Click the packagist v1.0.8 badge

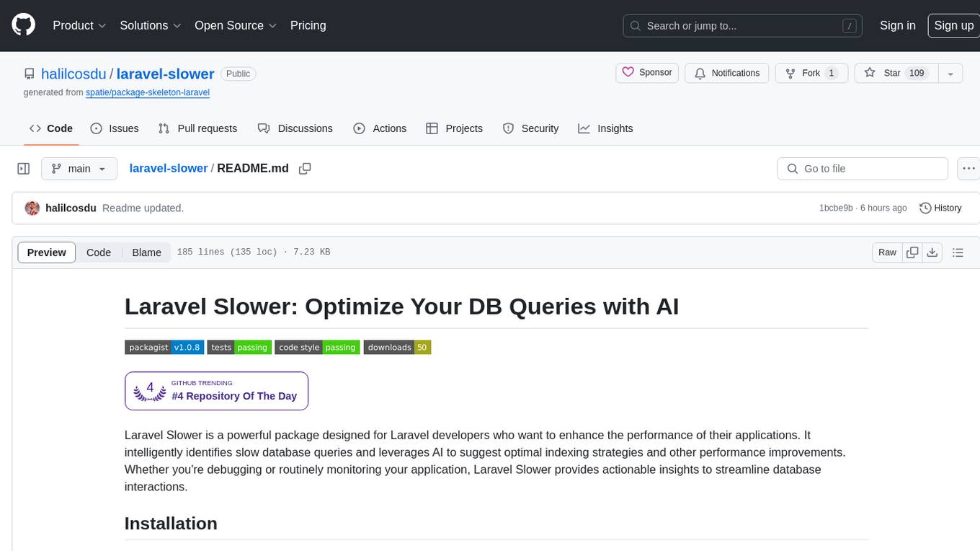(164, 348)
